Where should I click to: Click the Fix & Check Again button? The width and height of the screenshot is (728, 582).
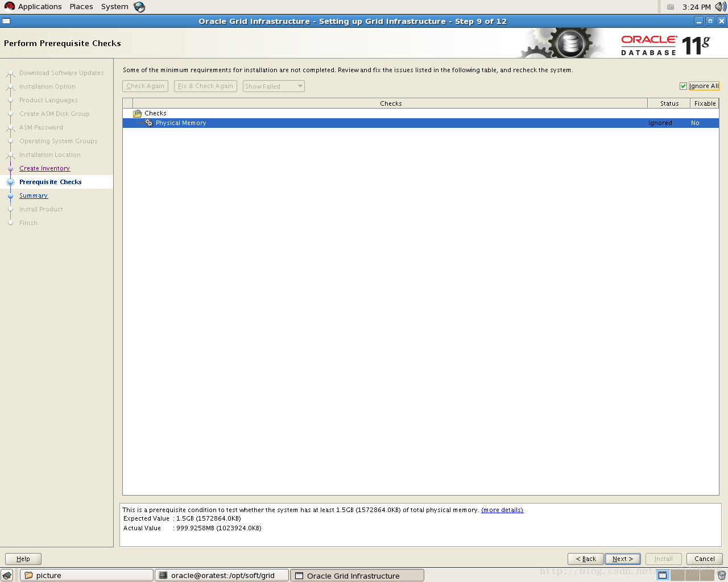205,86
